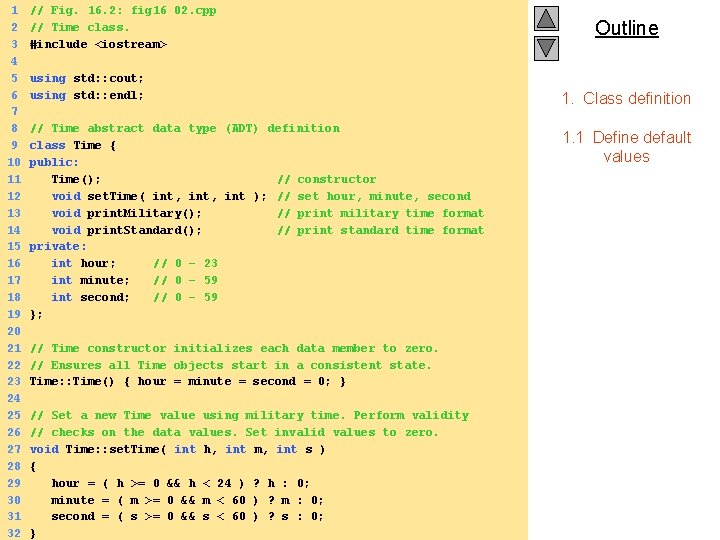Click 'void setTime( int, int, int );' declaration
The height and width of the screenshot is (540, 720).
pyautogui.click(x=159, y=196)
